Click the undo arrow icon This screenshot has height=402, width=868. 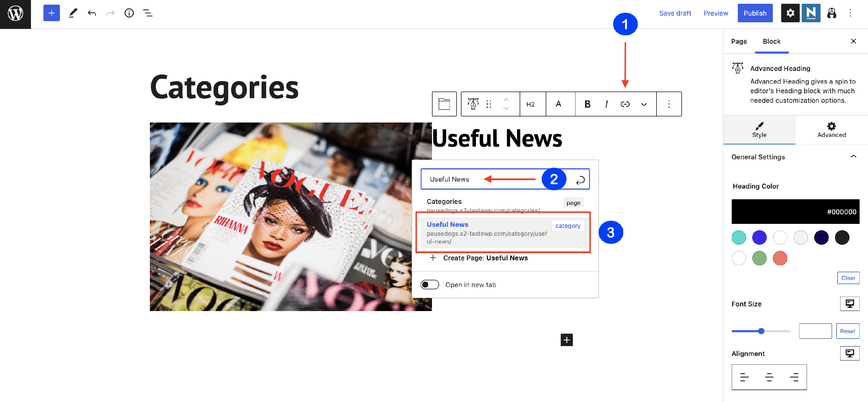click(x=92, y=13)
